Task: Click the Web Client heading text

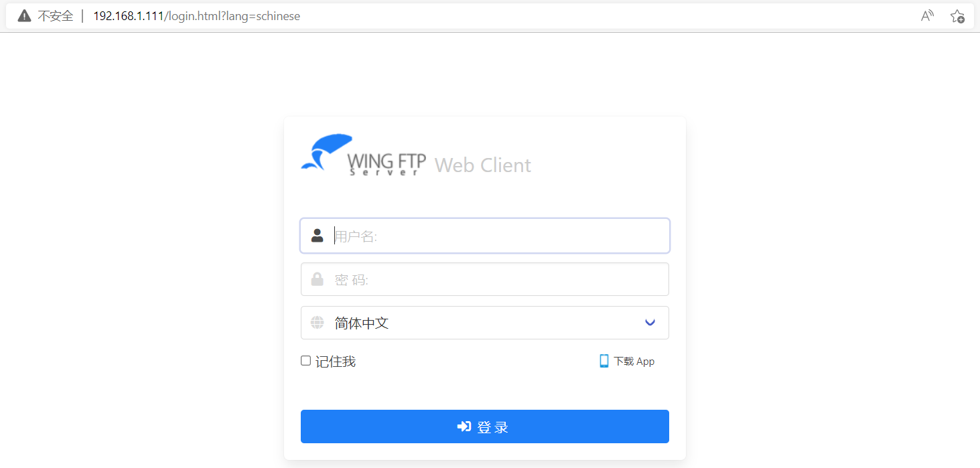Action: point(482,165)
